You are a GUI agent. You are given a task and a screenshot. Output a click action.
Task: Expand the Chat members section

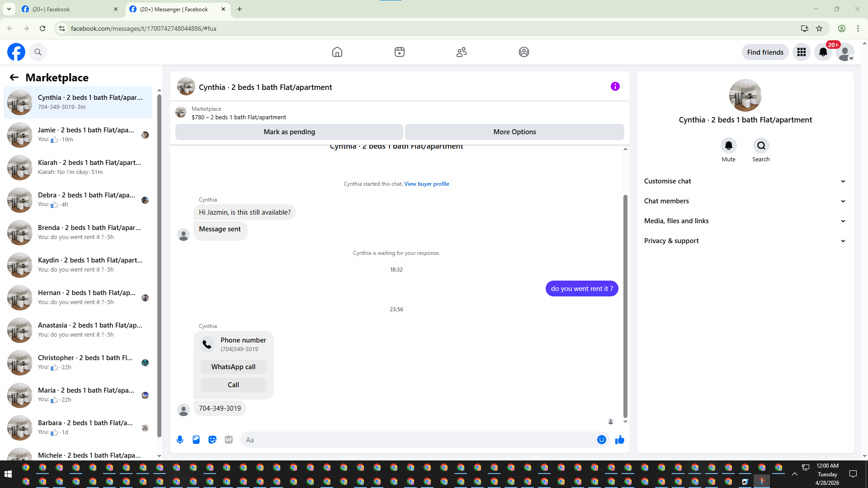[745, 201]
